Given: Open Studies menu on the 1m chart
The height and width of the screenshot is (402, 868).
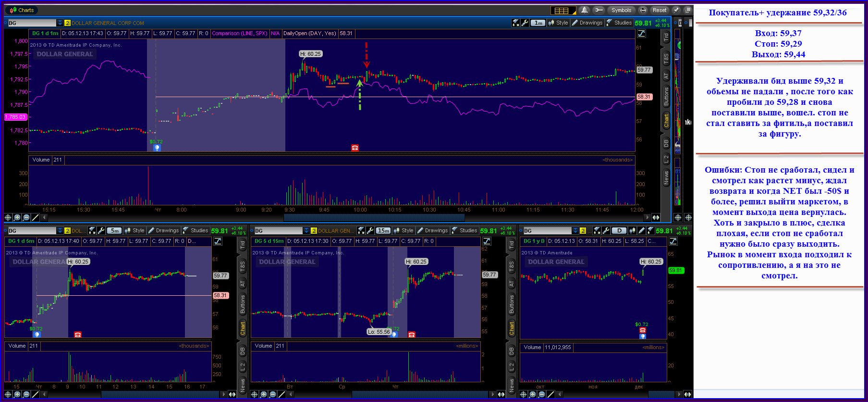Looking at the screenshot, I should [619, 23].
